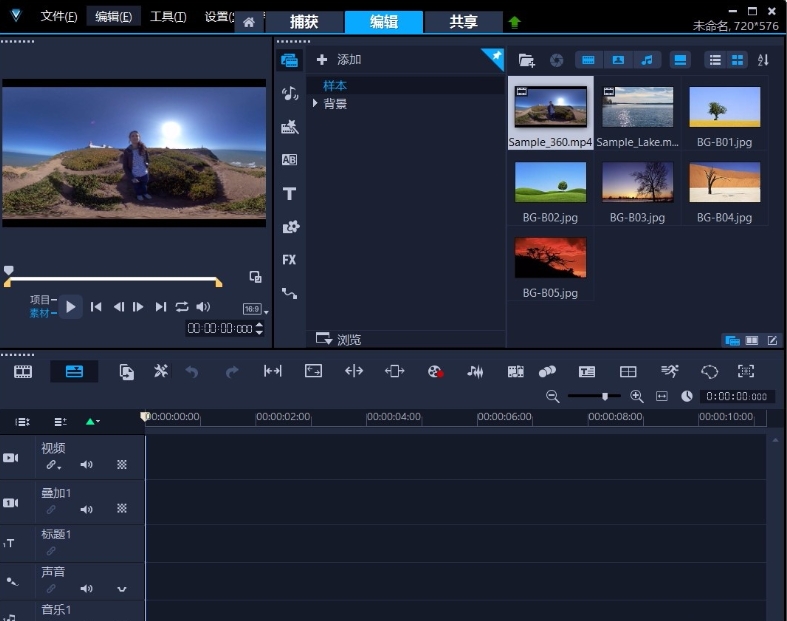Switch library to list view
Image resolution: width=787 pixels, height=621 pixels.
(x=715, y=60)
